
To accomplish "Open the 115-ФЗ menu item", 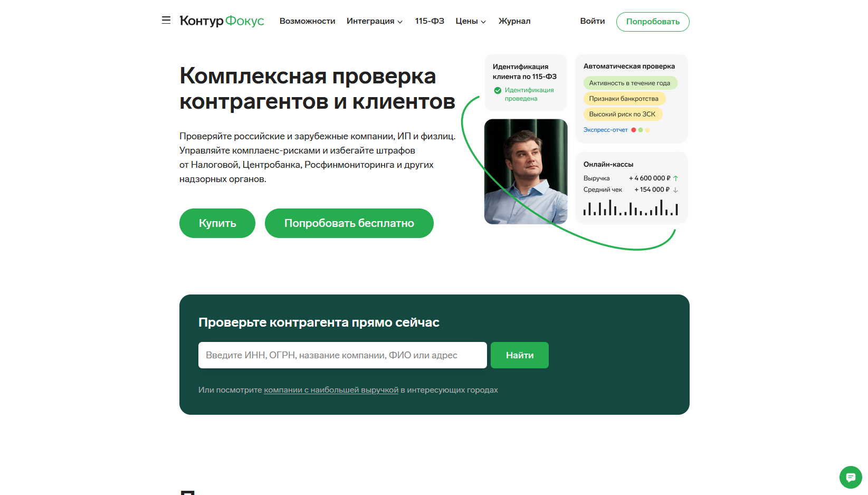I will pos(430,21).
